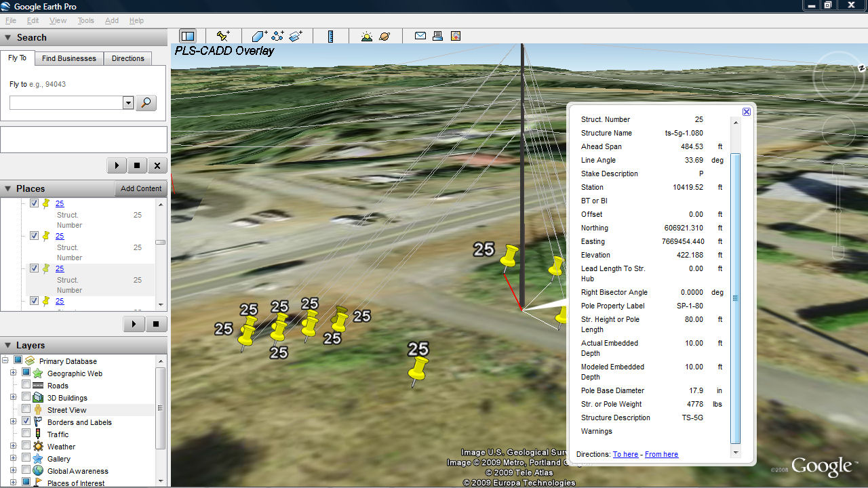This screenshot has height=488, width=868.
Task: Click the Gallery star icon
Action: point(38,459)
